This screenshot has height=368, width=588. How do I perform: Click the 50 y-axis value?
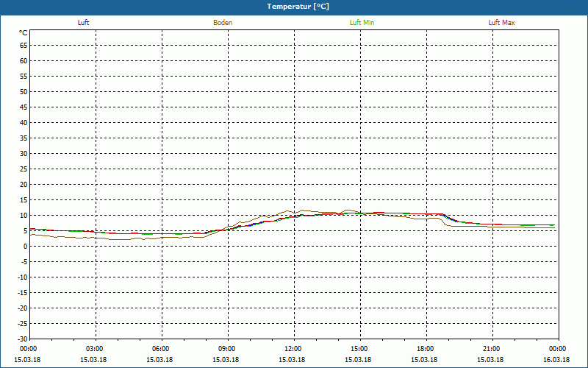click(x=24, y=91)
